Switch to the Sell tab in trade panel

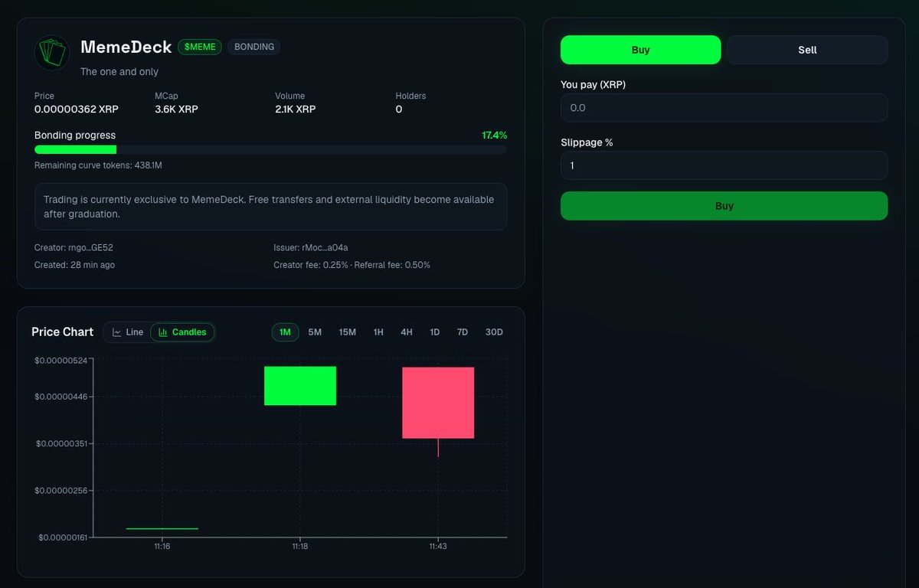tap(807, 50)
